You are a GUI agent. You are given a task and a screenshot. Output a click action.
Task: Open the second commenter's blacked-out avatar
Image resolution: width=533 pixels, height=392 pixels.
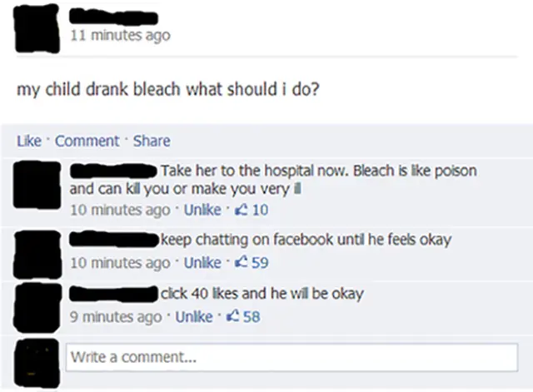point(37,254)
